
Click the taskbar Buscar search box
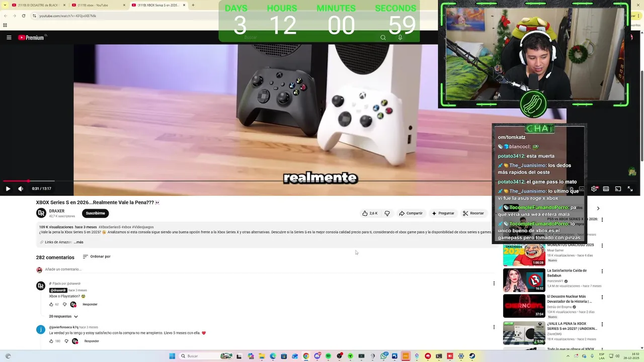(x=206, y=356)
